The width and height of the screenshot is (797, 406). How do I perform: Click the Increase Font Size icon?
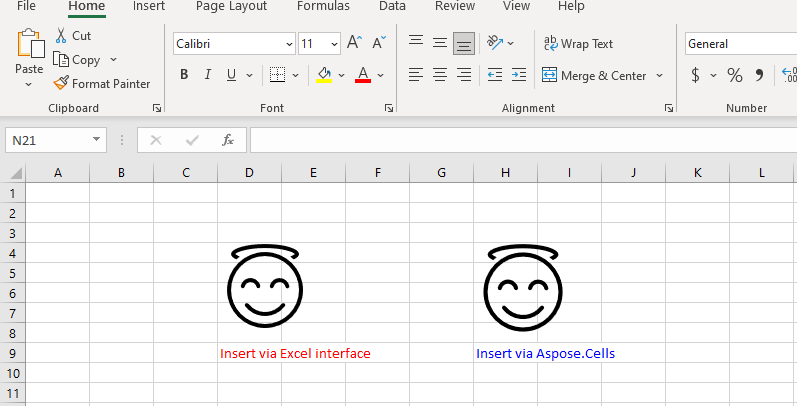coord(354,43)
